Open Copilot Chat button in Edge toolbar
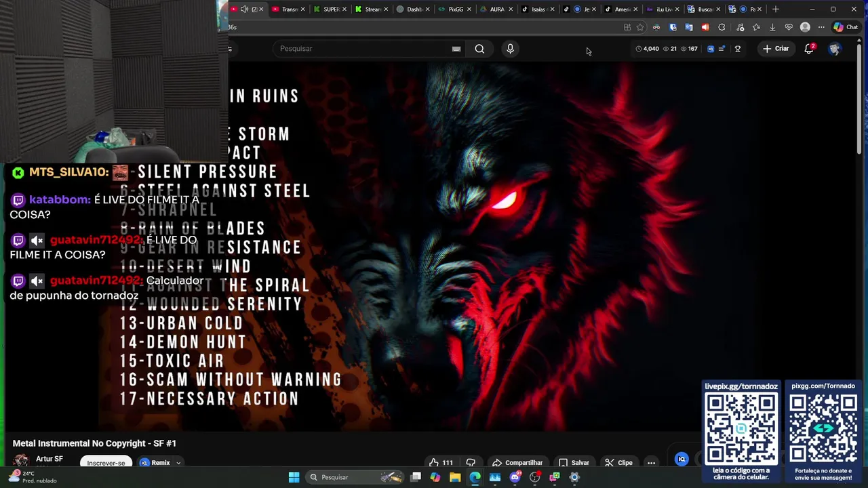868x488 pixels. [848, 27]
